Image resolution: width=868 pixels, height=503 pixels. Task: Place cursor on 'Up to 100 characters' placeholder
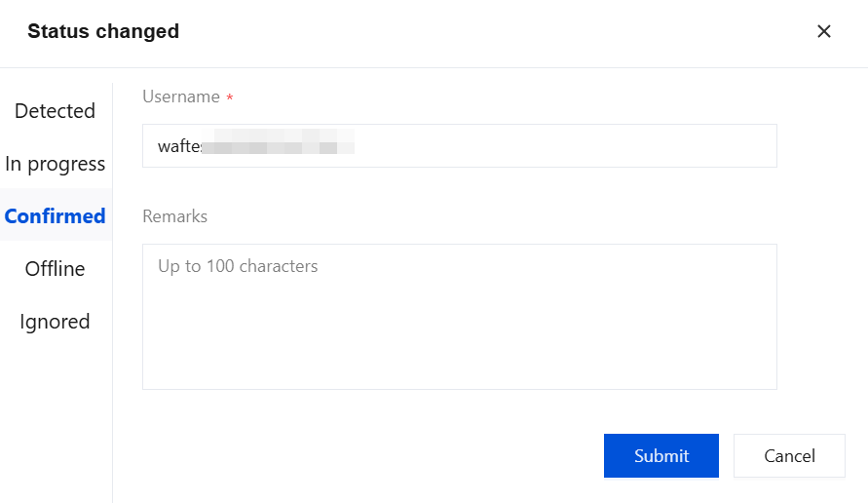238,266
